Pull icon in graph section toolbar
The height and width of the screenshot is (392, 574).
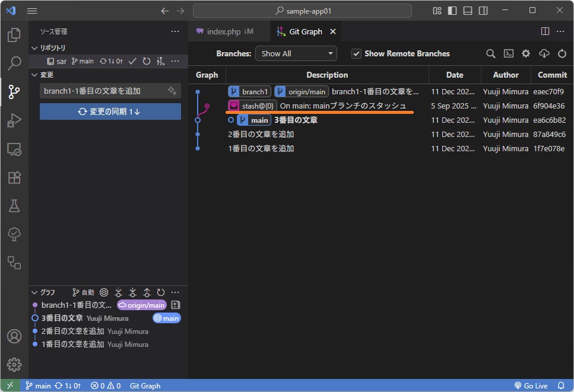point(132,292)
